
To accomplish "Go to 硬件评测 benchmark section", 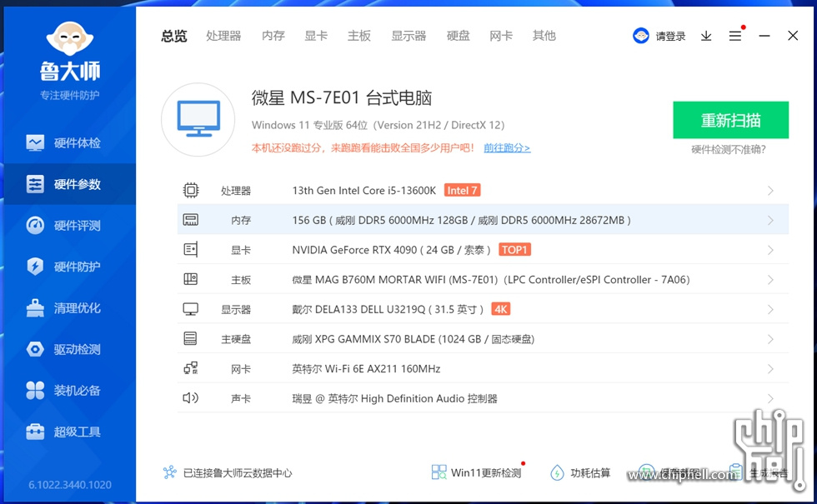I will pyautogui.click(x=69, y=226).
